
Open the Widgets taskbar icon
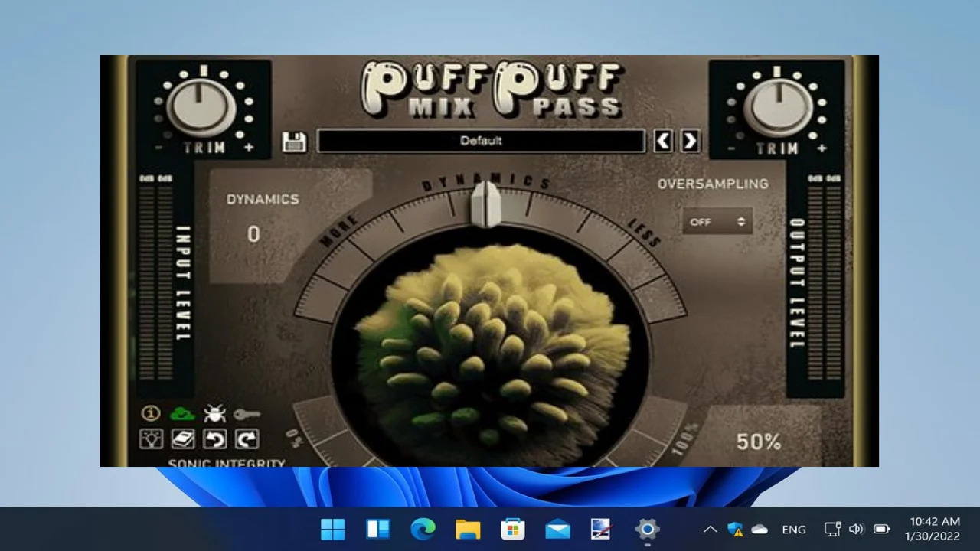pos(378,529)
